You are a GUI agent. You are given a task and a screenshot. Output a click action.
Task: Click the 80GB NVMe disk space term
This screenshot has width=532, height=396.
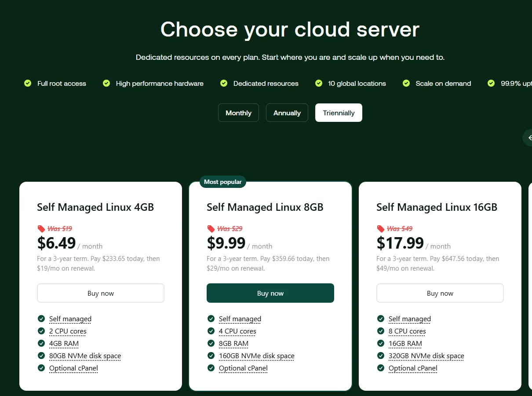point(85,356)
